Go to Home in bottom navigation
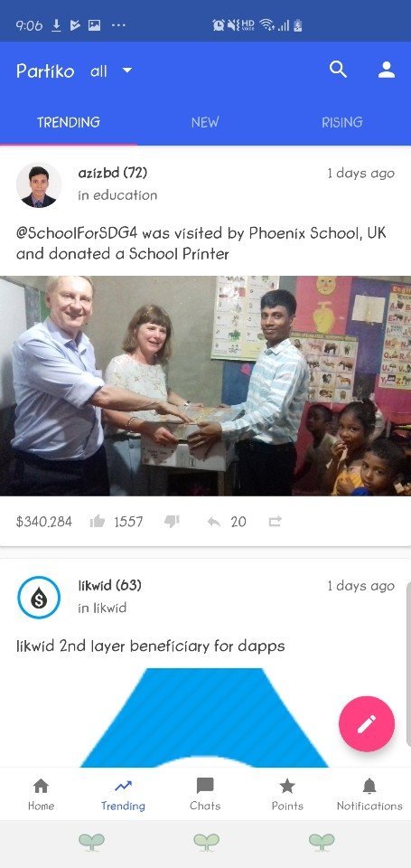The width and height of the screenshot is (411, 868). [x=41, y=795]
